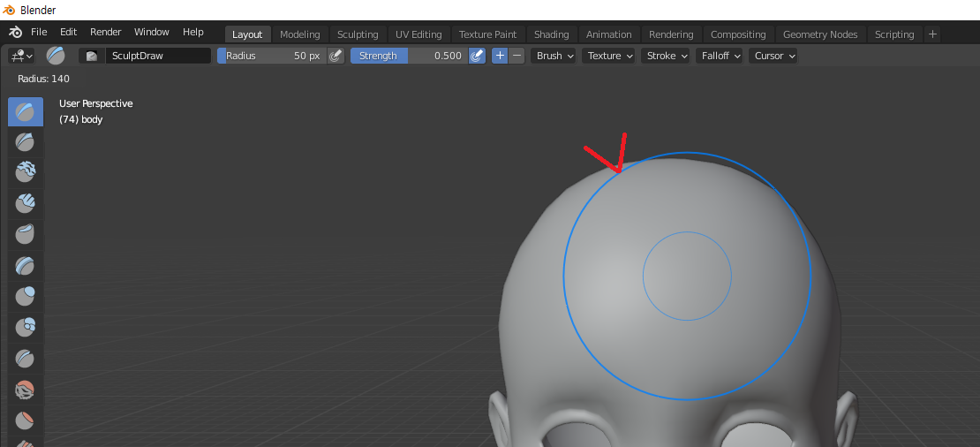Open the brush datablock browse icon
The height and width of the screenshot is (447, 980).
click(x=91, y=57)
